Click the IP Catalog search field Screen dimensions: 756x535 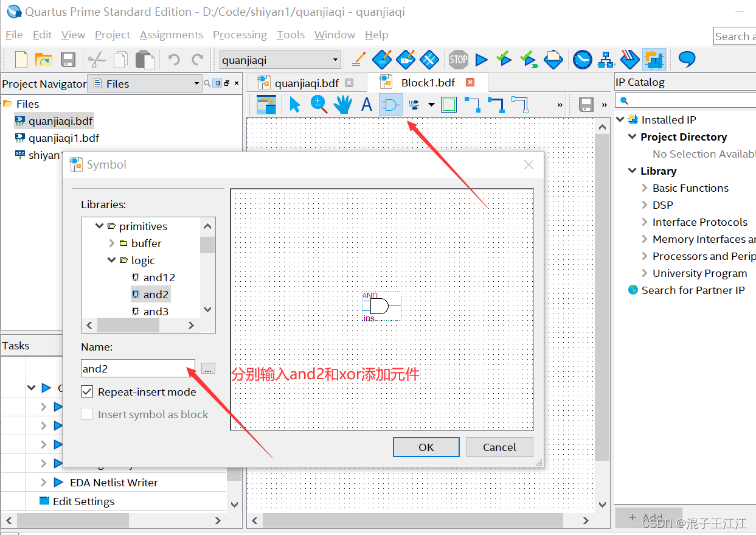(686, 100)
